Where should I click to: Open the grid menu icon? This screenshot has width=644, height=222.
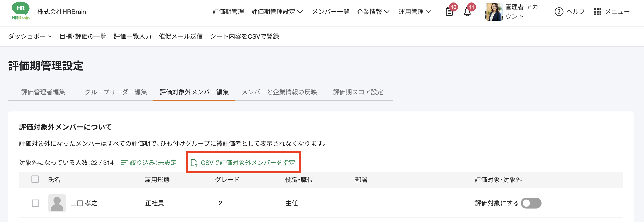(x=597, y=11)
